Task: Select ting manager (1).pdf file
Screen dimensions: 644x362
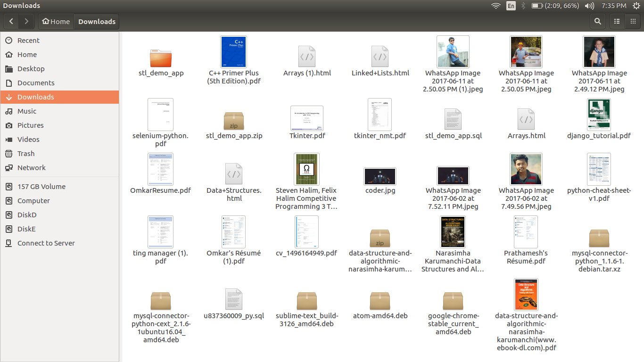Action: 161,232
